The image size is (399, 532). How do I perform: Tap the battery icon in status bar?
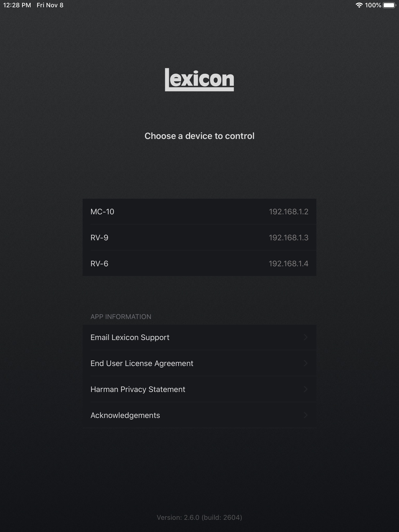pyautogui.click(x=389, y=5)
